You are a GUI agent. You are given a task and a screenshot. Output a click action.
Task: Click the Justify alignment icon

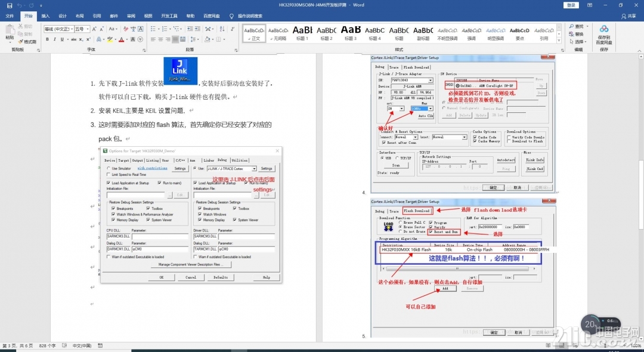[175, 39]
